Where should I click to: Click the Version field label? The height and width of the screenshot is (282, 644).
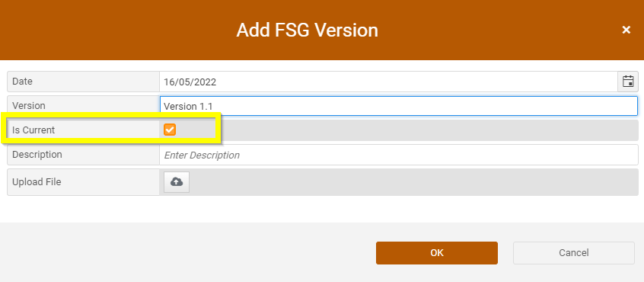coord(29,106)
